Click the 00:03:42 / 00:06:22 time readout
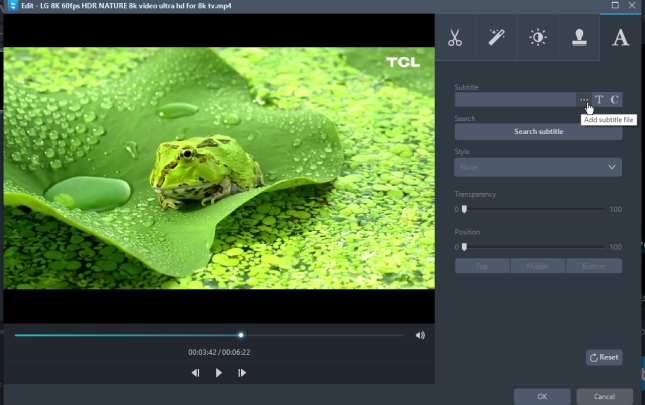Viewport: 645px width, 405px height. 219,352
